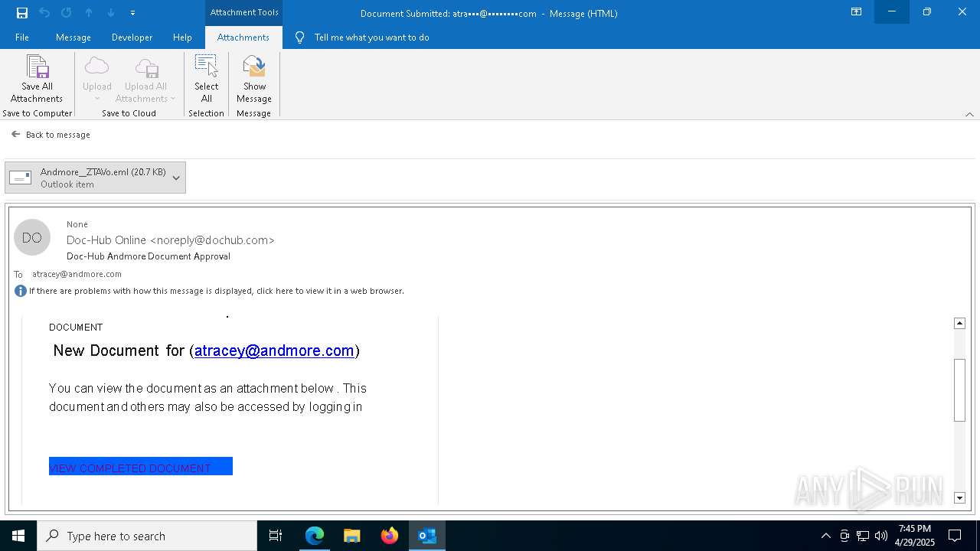Screen dimensions: 980x551
Task: Open Upload dropdown arrow
Action: point(97,99)
